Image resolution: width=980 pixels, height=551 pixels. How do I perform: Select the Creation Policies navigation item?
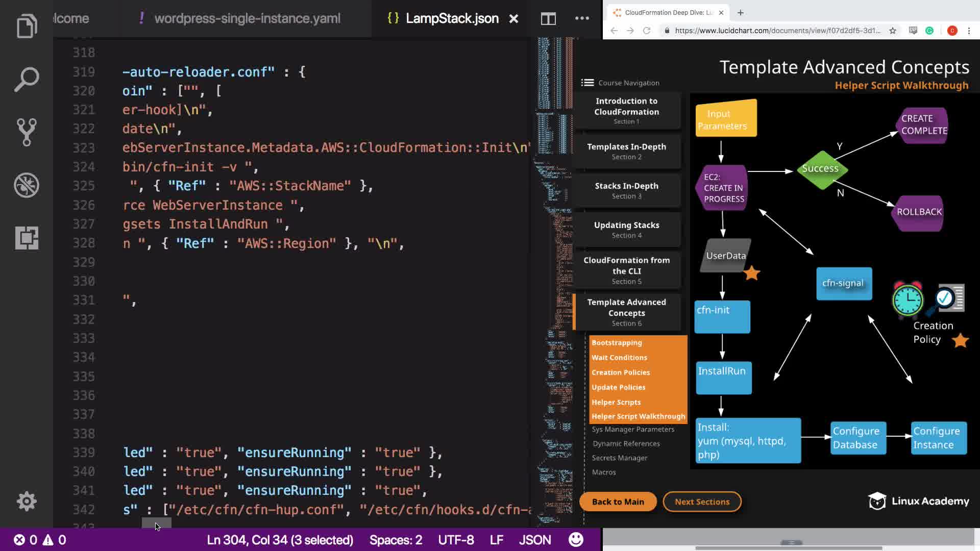[621, 372]
